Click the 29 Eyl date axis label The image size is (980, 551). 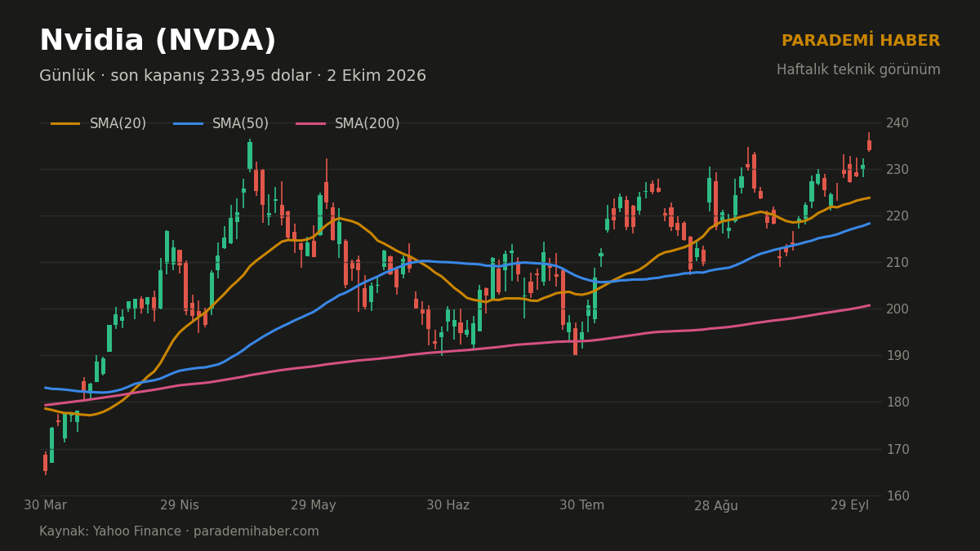(x=850, y=505)
